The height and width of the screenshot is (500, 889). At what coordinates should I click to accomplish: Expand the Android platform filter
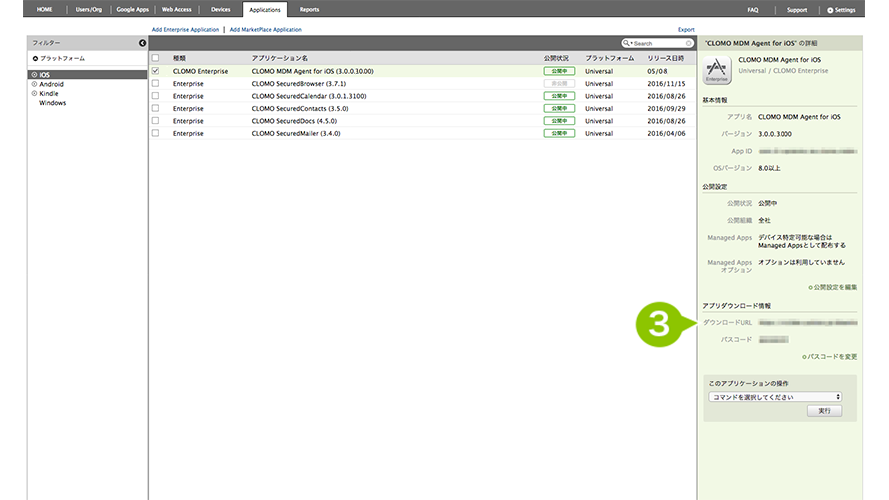point(35,84)
